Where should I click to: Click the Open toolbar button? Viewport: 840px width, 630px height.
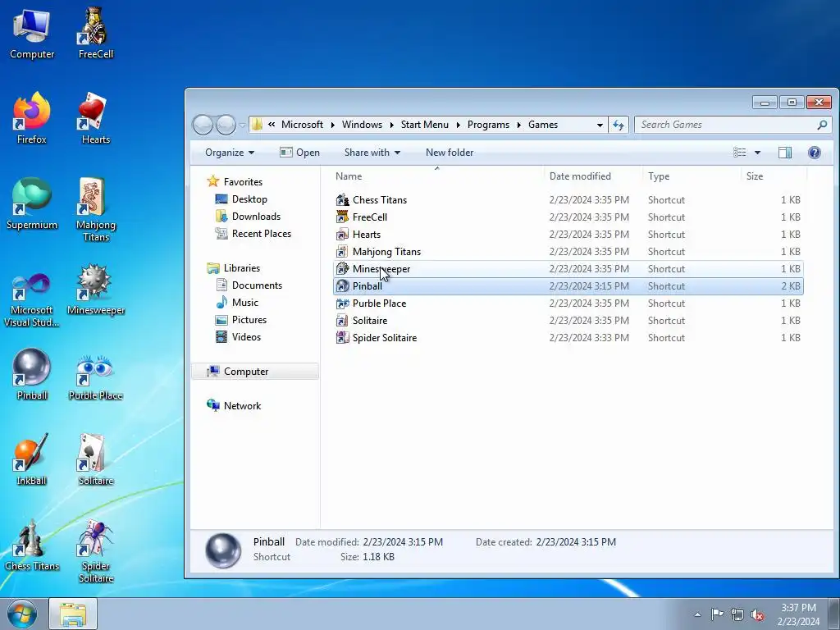(299, 153)
